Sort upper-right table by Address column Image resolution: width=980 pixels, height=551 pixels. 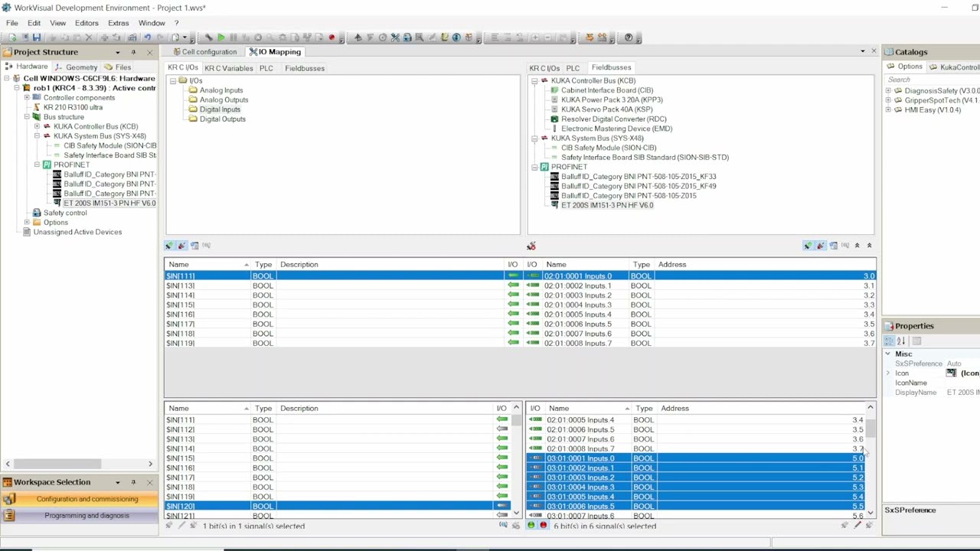pos(765,265)
